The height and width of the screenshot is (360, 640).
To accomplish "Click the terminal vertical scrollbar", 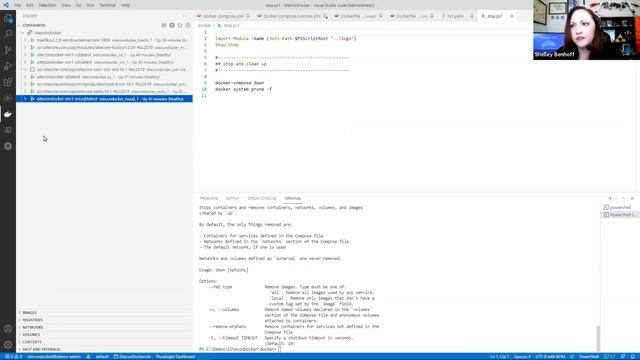I will [598, 338].
